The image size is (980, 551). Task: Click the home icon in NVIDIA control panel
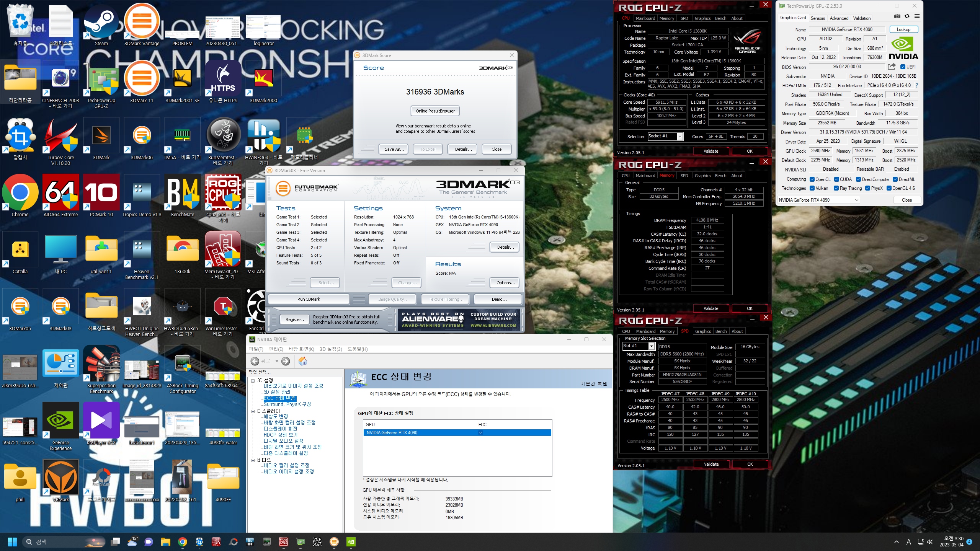pos(302,361)
